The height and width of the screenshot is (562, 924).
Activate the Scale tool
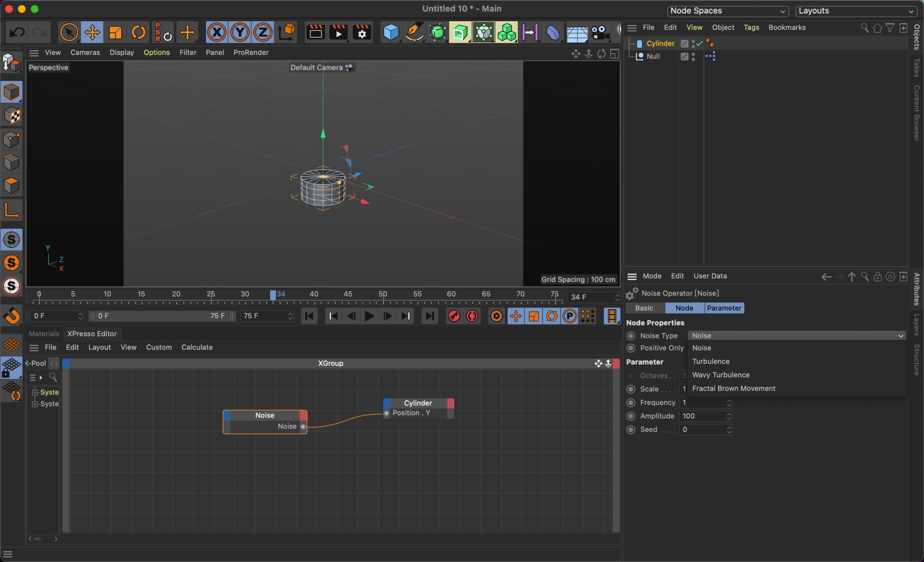pos(115,32)
